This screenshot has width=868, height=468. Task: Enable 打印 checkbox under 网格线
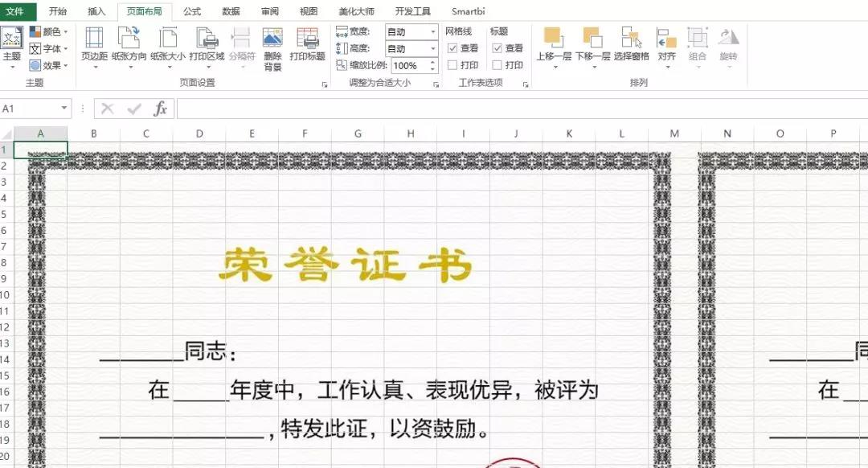452,65
